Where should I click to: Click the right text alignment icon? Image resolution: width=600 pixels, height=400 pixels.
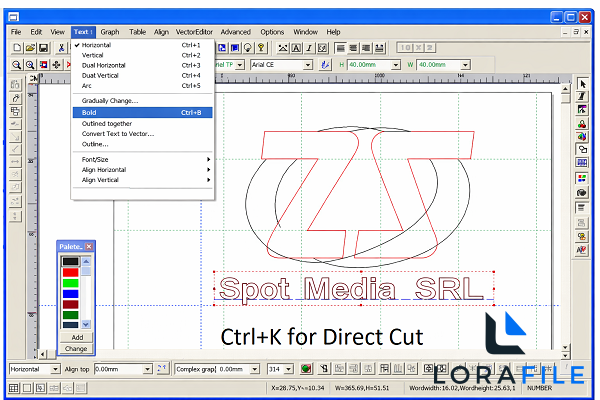(x=366, y=48)
